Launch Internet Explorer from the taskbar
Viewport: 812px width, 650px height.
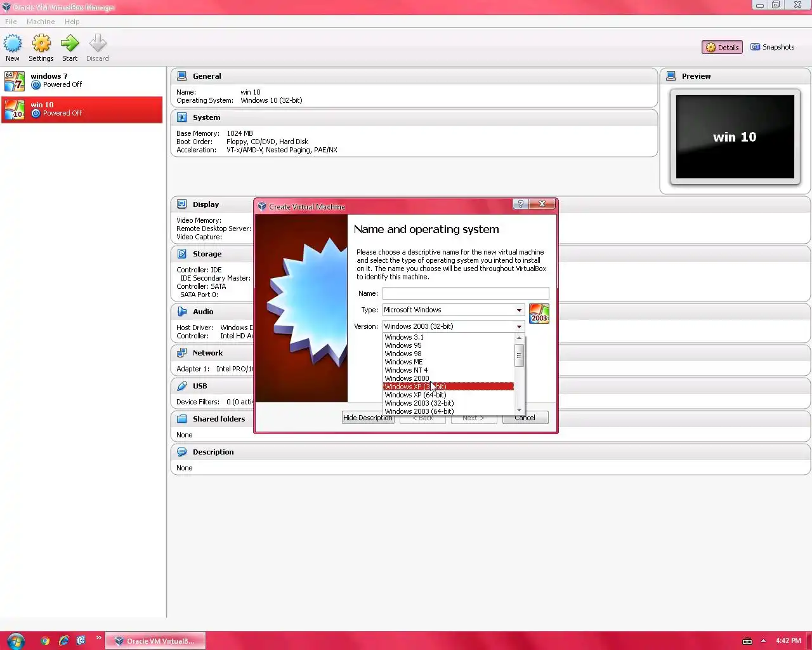[63, 640]
